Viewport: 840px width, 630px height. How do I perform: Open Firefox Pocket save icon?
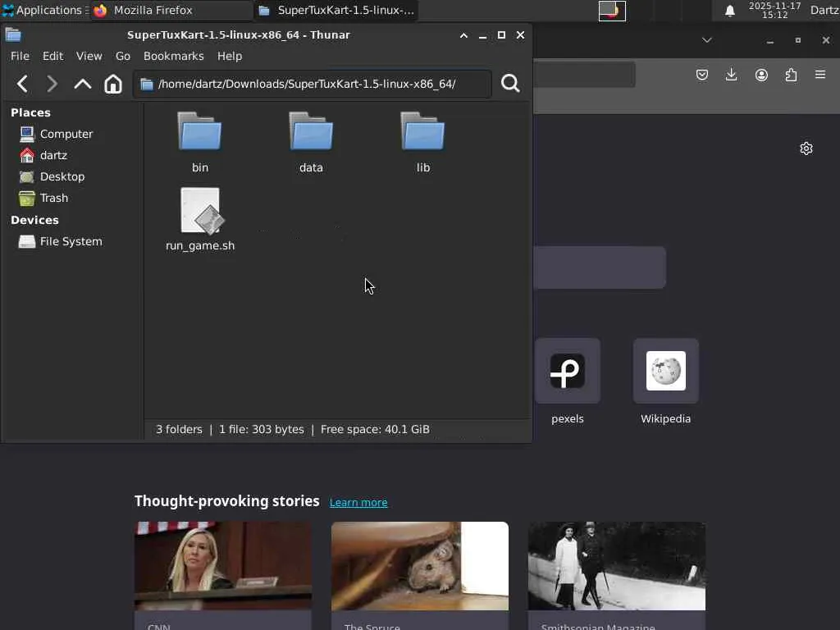coord(702,75)
